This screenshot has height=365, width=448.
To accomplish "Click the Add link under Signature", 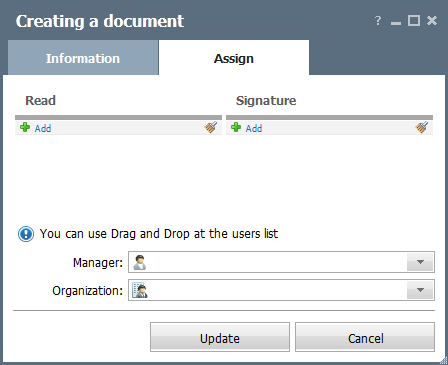I will pyautogui.click(x=254, y=128).
